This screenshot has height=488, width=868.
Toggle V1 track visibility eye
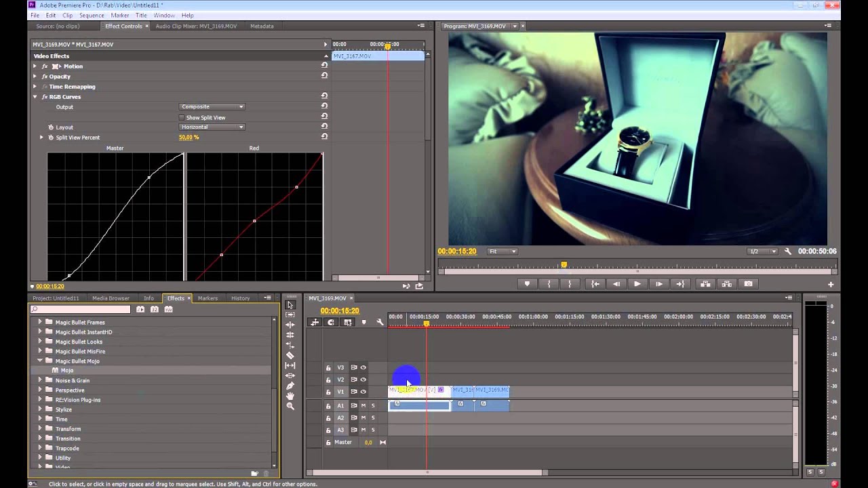tap(363, 392)
